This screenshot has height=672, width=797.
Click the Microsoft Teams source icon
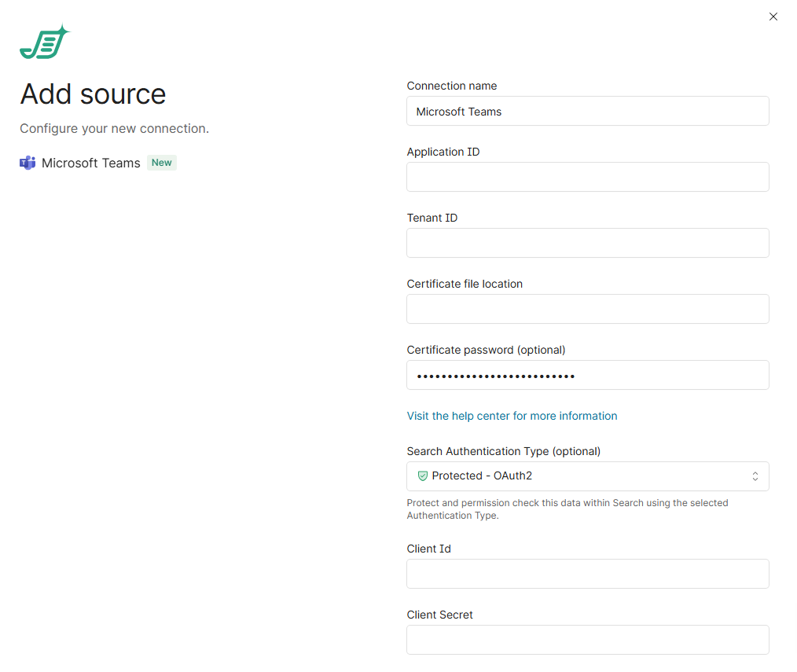[x=28, y=163]
